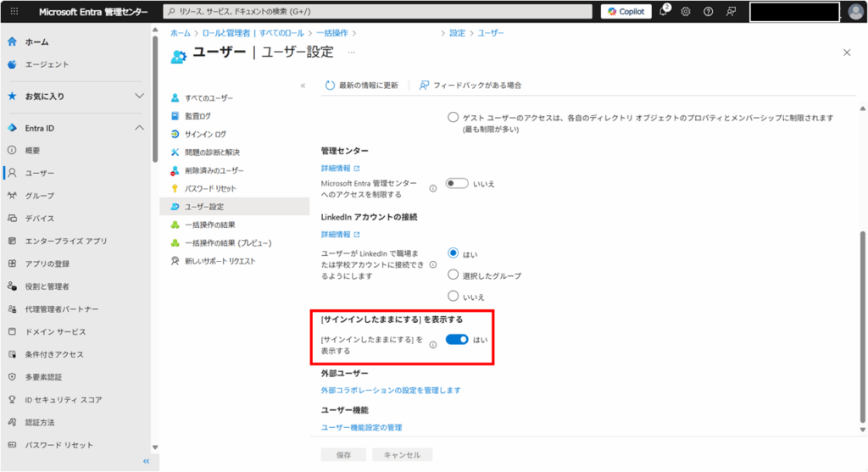Collapse the Entra ID section chevron
The width and height of the screenshot is (868, 472).
(140, 128)
